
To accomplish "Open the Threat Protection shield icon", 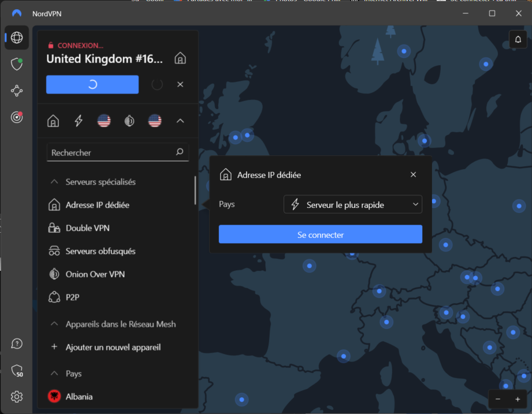I will [x=17, y=64].
